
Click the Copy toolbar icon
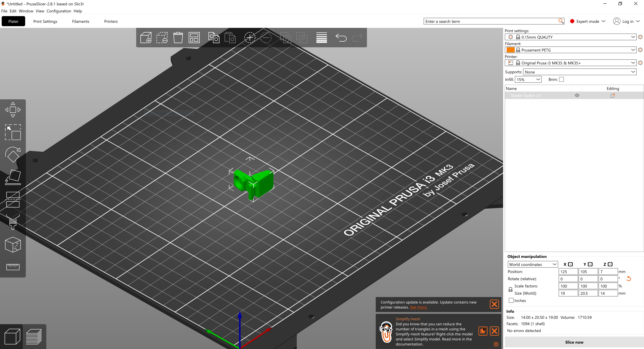[214, 38]
